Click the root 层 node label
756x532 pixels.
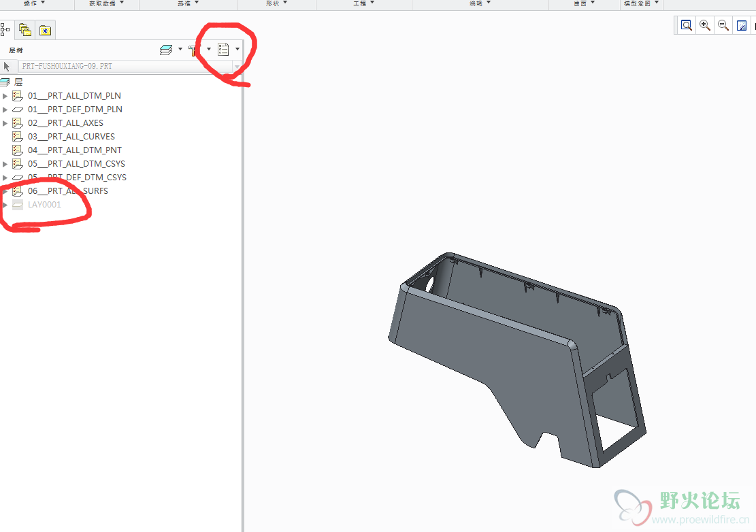[x=18, y=82]
